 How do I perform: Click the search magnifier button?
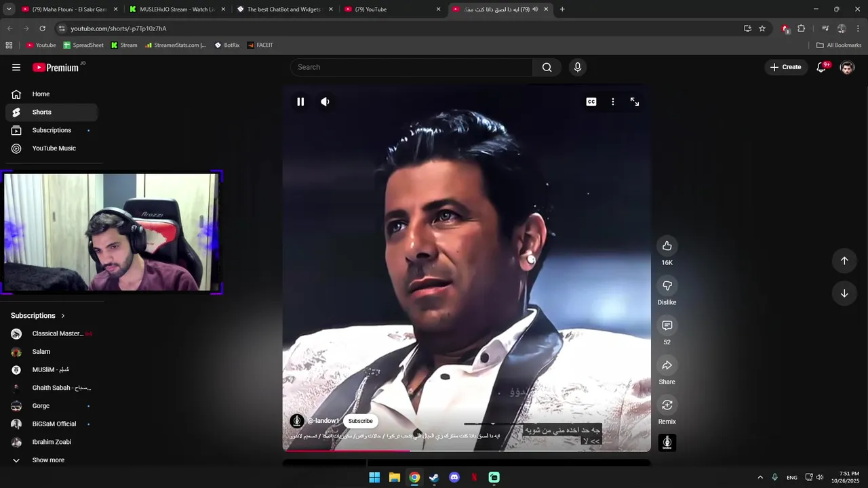(547, 67)
